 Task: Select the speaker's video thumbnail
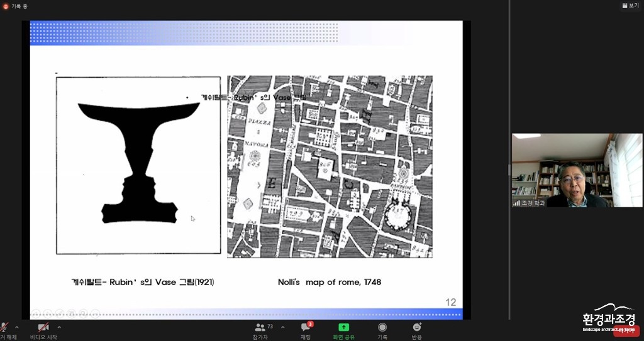pyautogui.click(x=577, y=170)
